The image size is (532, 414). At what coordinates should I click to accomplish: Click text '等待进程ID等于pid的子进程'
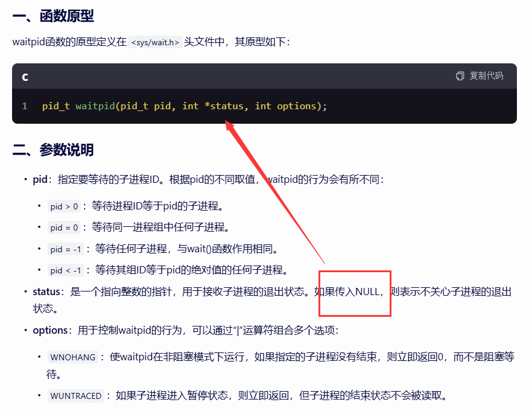pyautogui.click(x=154, y=206)
